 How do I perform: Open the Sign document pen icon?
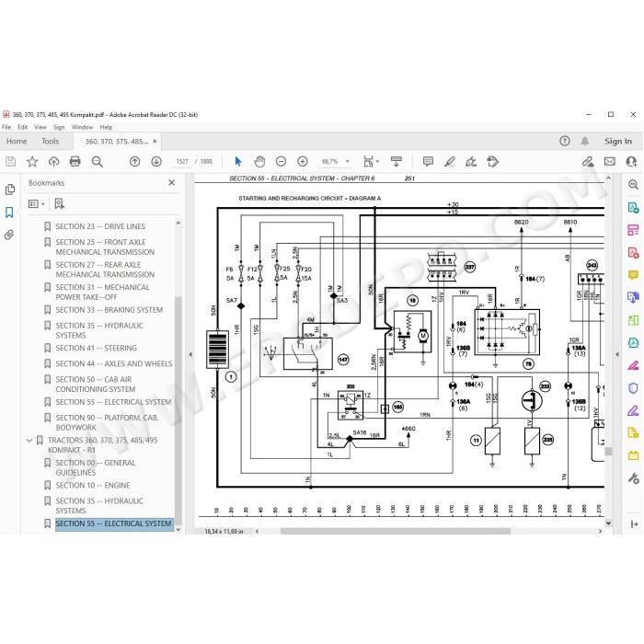point(471,161)
